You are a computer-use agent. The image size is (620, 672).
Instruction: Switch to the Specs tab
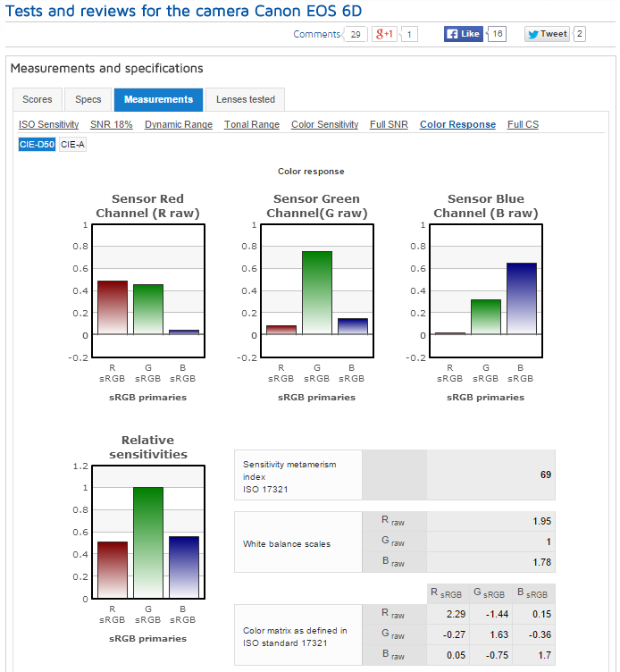tap(88, 99)
